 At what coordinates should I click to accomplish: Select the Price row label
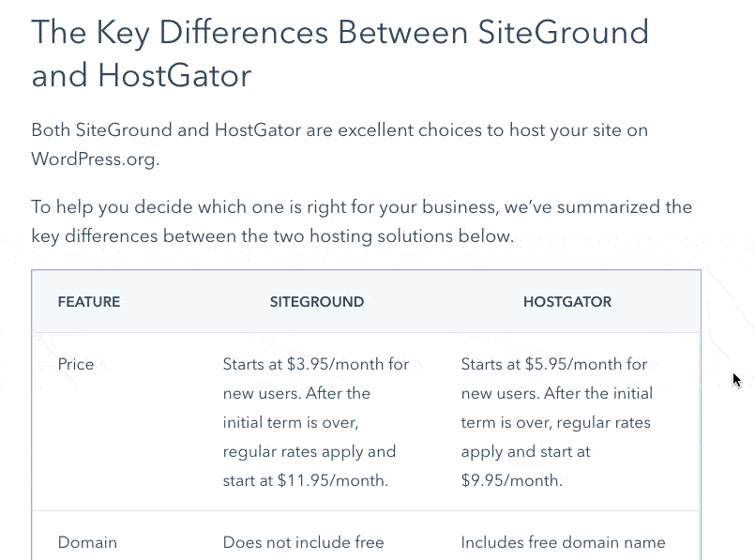tap(76, 364)
